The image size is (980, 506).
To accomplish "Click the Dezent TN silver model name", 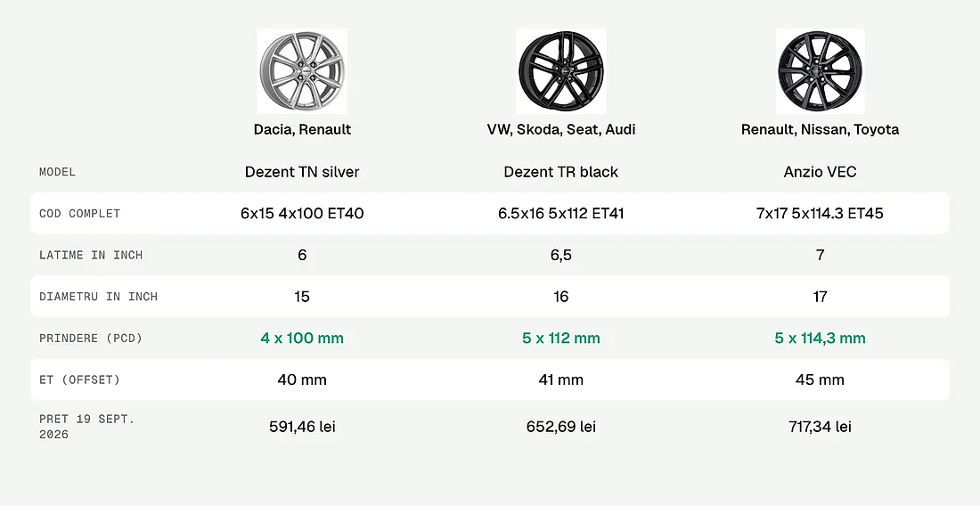I will [x=303, y=172].
